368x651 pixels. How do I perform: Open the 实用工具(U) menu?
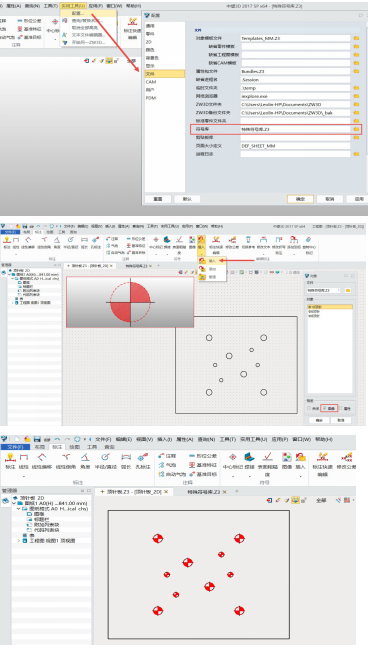click(x=254, y=439)
